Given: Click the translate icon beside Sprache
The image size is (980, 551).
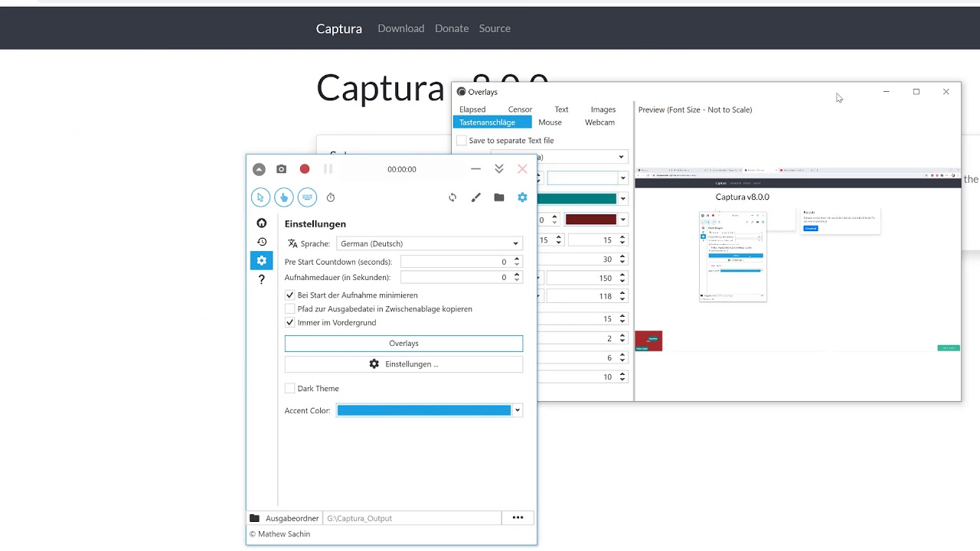Looking at the screenshot, I should click(x=292, y=243).
